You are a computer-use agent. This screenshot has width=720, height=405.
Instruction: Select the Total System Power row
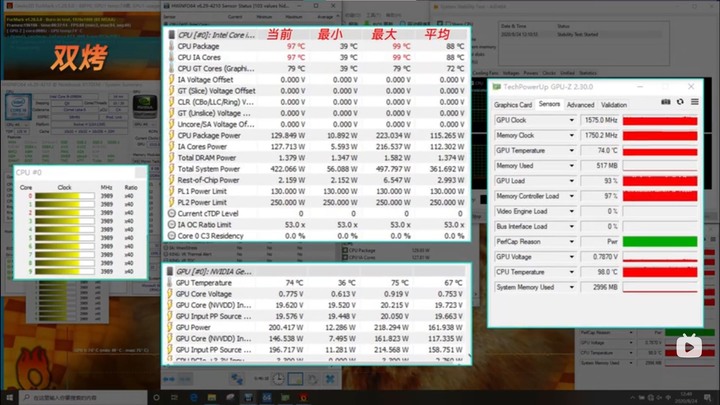pyautogui.click(x=317, y=169)
